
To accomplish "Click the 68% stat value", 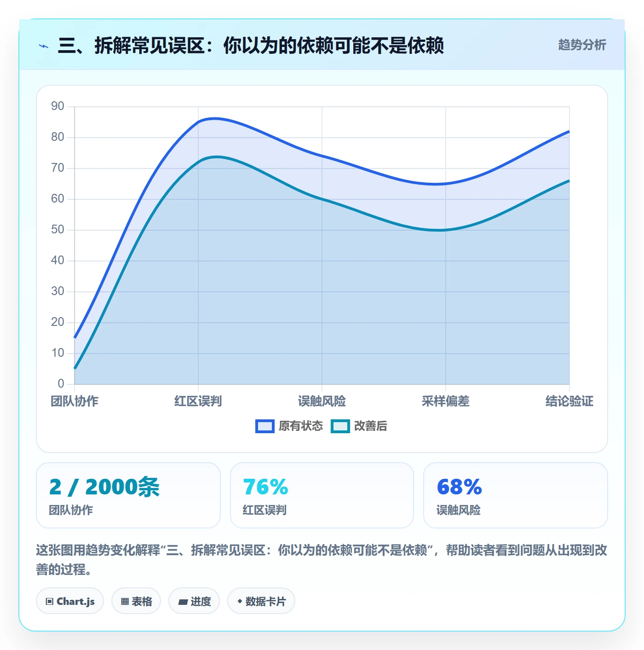I will 459,487.
